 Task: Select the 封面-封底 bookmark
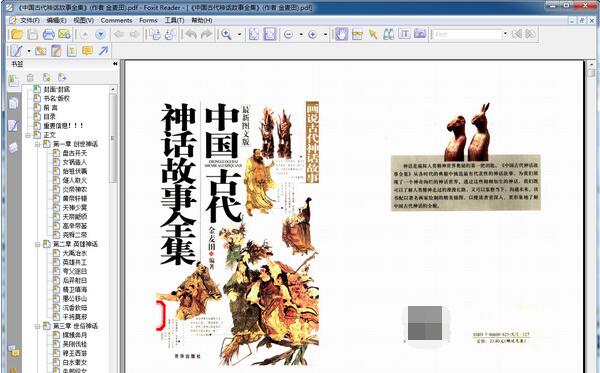(x=57, y=89)
